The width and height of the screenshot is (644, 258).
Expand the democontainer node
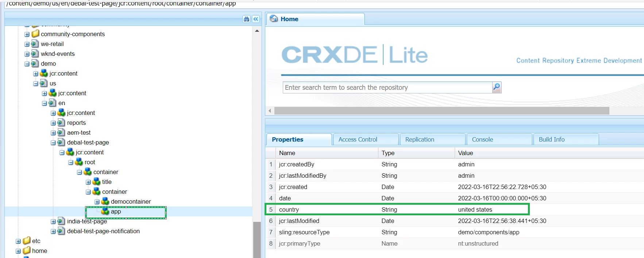pos(97,202)
